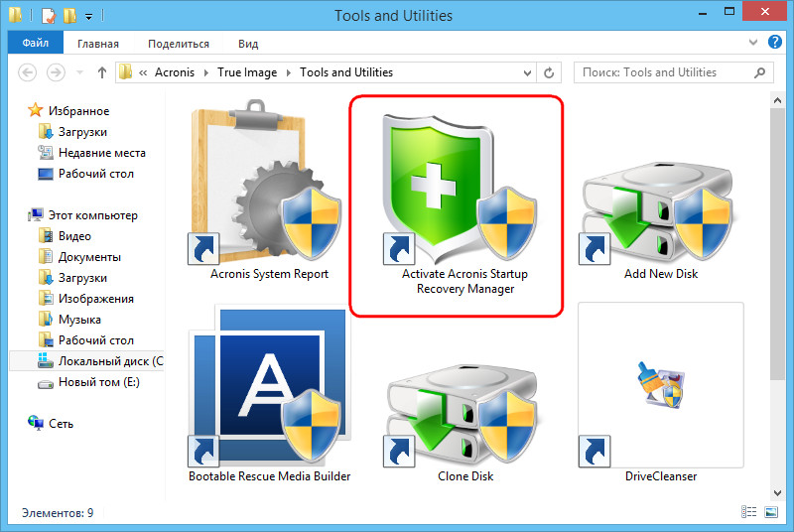This screenshot has height=532, width=794.
Task: Click Tools and Utilities breadcrumb
Action: [346, 72]
